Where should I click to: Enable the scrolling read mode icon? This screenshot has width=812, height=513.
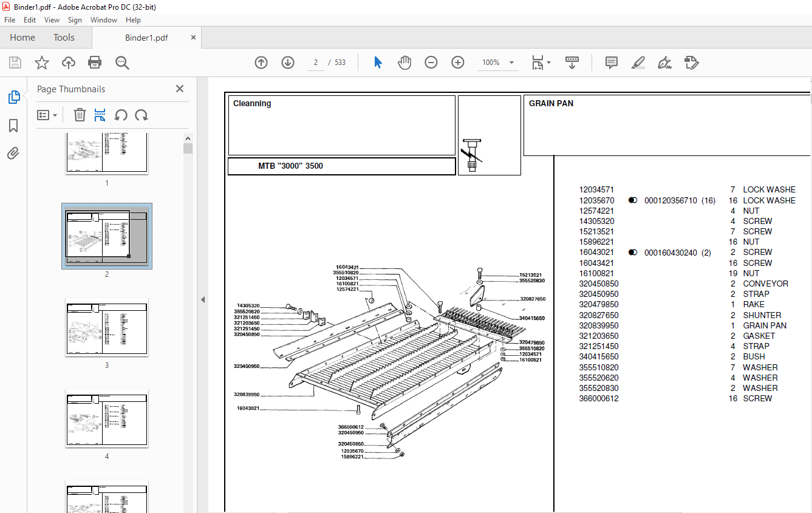pos(572,63)
